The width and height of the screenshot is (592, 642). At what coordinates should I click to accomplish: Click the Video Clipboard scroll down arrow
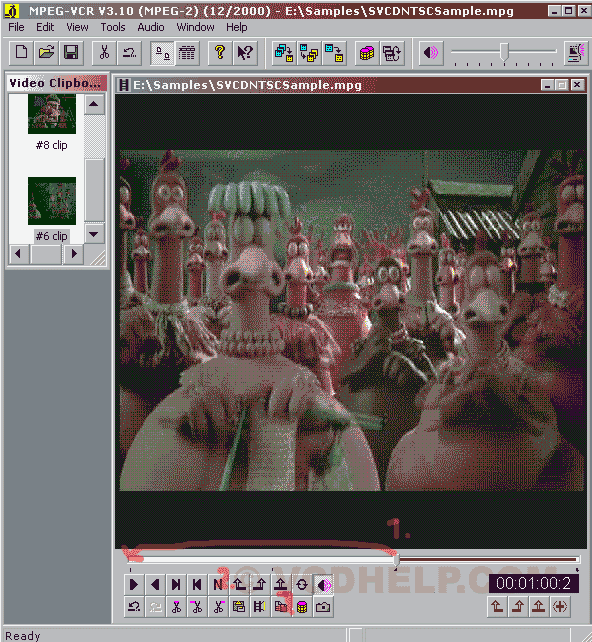[94, 234]
